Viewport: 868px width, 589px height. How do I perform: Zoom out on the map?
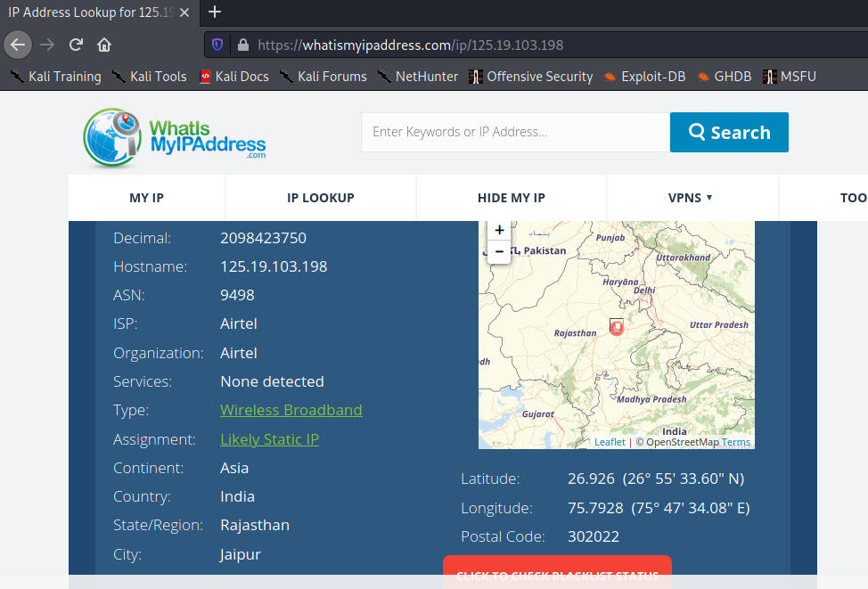499,252
